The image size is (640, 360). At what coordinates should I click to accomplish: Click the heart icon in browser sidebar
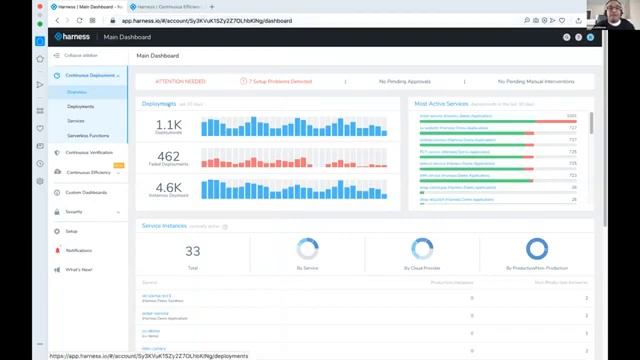[40, 128]
